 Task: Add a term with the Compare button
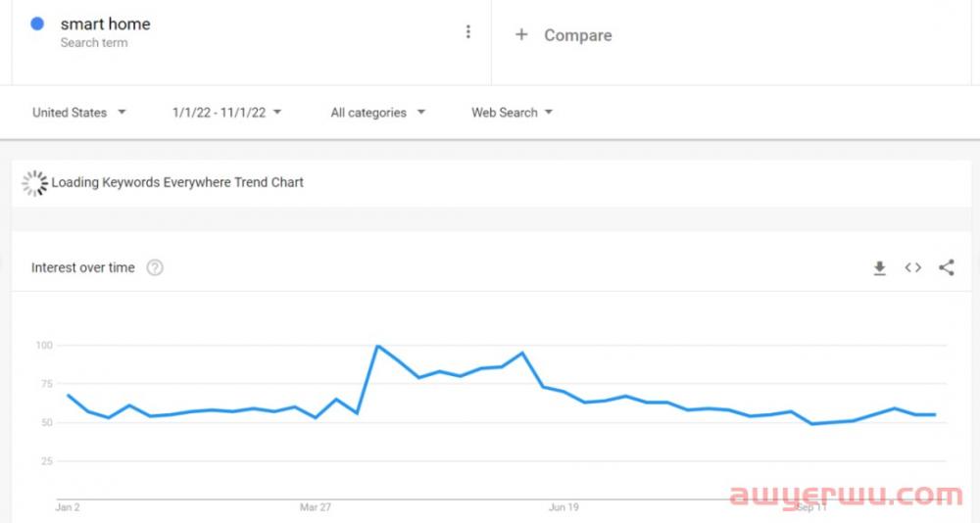[564, 35]
